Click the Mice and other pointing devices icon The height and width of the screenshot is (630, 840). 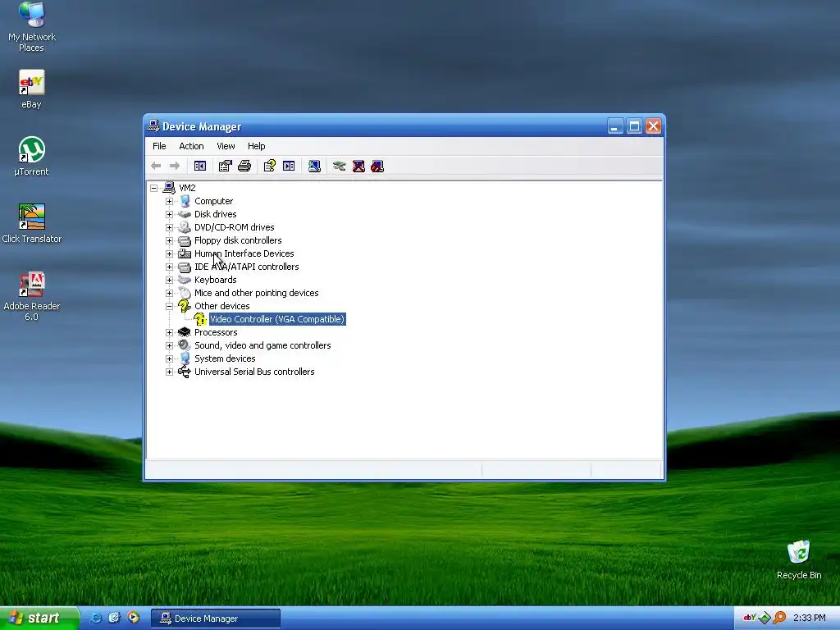pyautogui.click(x=185, y=293)
